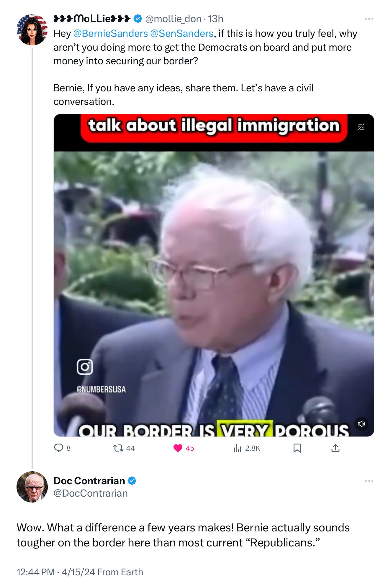
Task: View Doc Contrarian's profile avatar
Action: [x=32, y=487]
